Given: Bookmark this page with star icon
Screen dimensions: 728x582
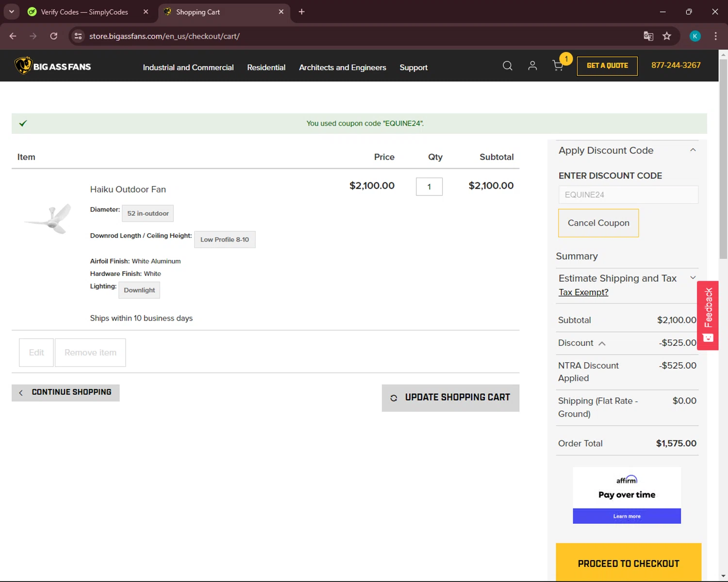Looking at the screenshot, I should (x=667, y=36).
